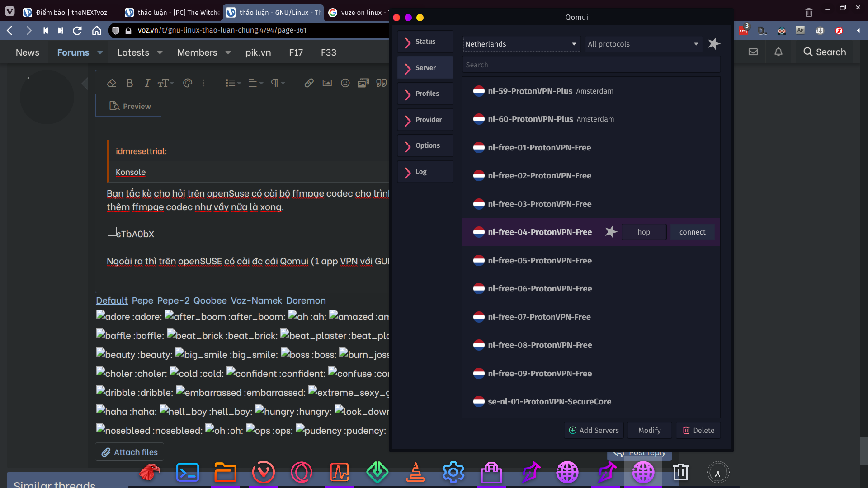The width and height of the screenshot is (868, 488).
Task: Click the Preview button in reply editor
Action: tap(130, 106)
